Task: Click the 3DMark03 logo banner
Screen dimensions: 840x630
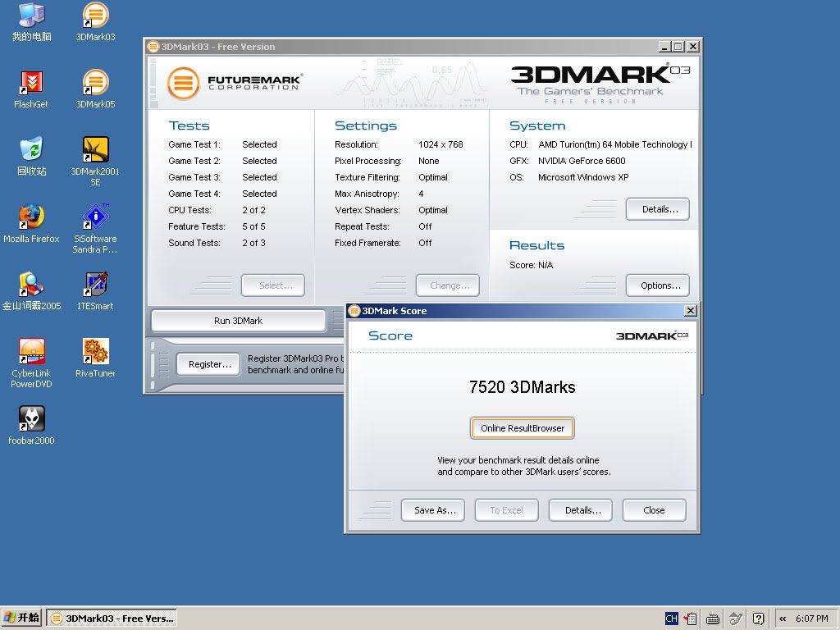Action: (600, 84)
